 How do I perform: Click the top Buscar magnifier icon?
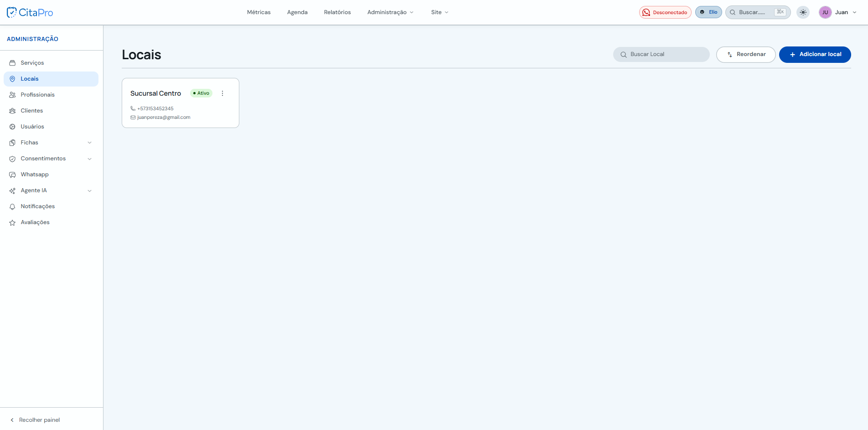[x=733, y=12]
